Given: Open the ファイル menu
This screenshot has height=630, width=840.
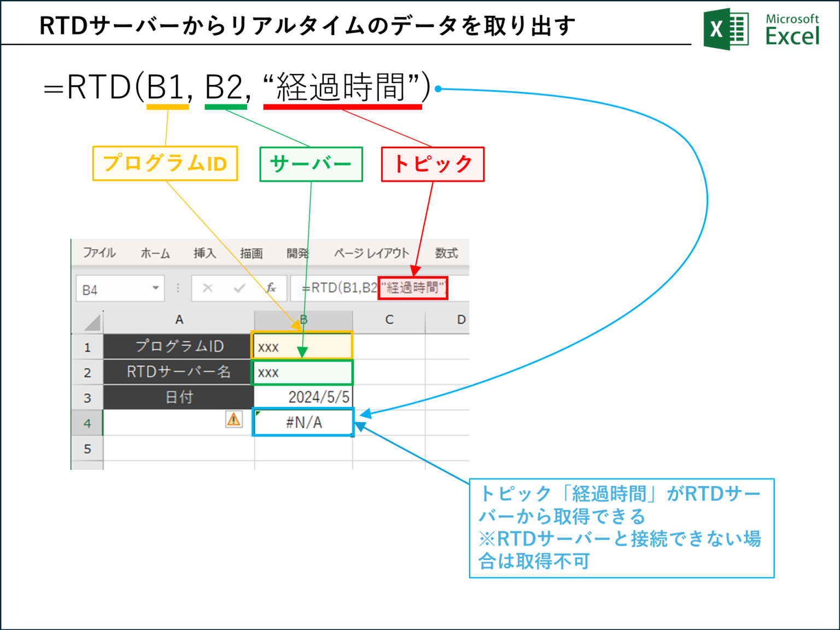Looking at the screenshot, I should point(100,253).
